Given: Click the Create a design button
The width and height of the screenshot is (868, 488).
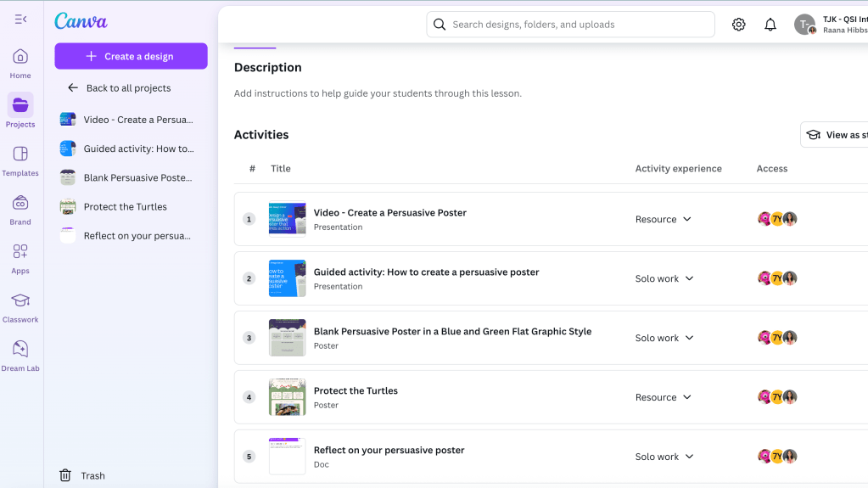Looking at the screenshot, I should point(131,56).
